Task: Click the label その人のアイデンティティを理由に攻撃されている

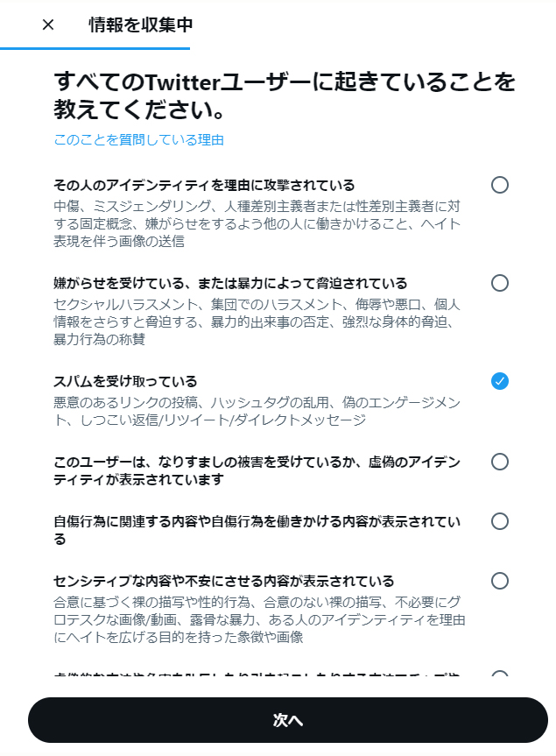Action: [204, 185]
